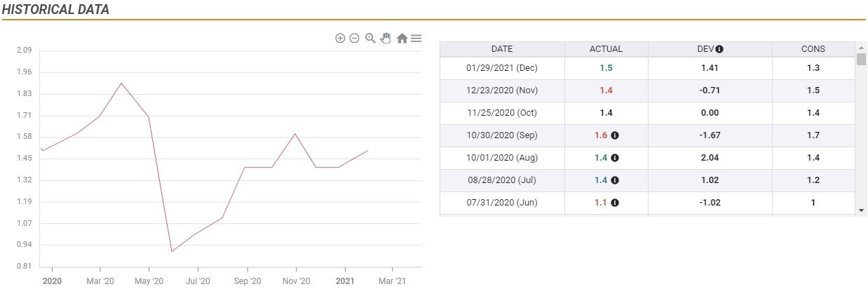Click the DATE column header

coord(502,49)
